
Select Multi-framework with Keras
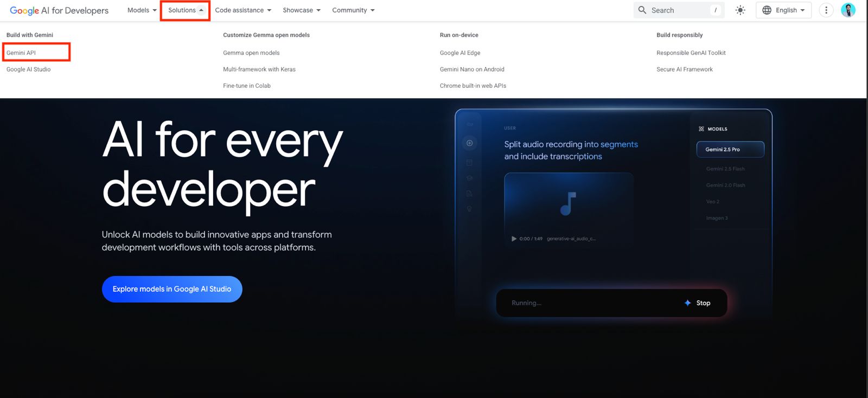coord(259,69)
